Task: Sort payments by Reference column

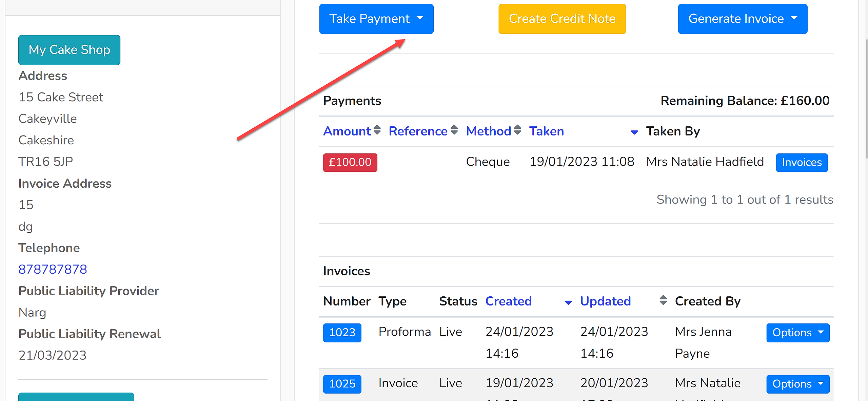Action: 423,131
